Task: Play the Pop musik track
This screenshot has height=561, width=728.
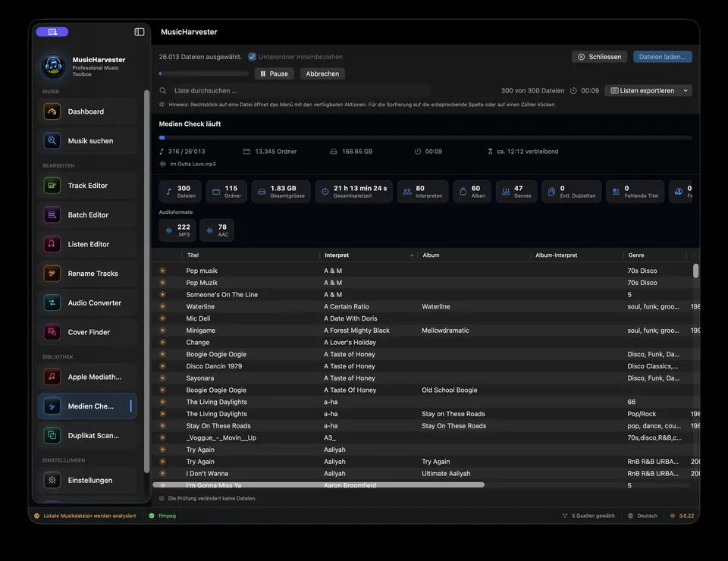Action: click(162, 271)
